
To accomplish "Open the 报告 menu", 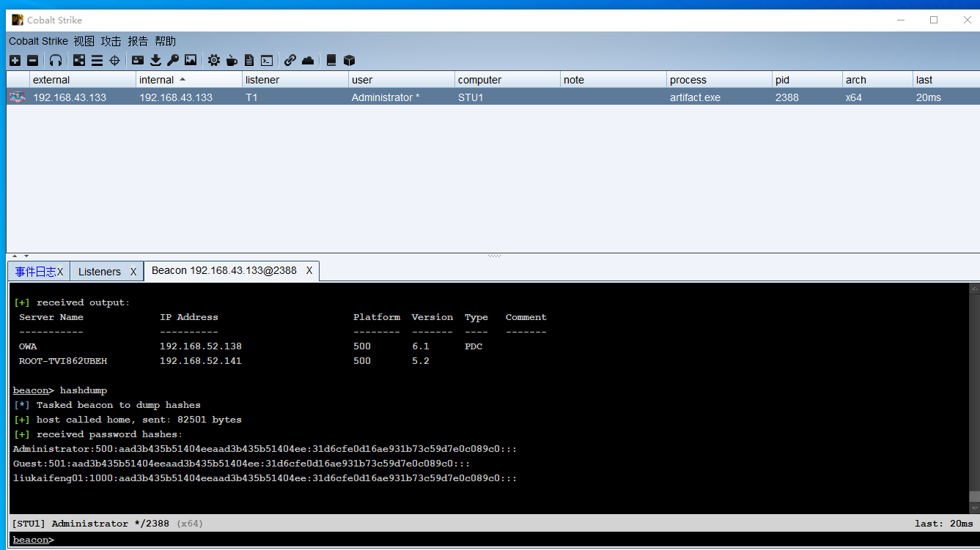I will 138,41.
